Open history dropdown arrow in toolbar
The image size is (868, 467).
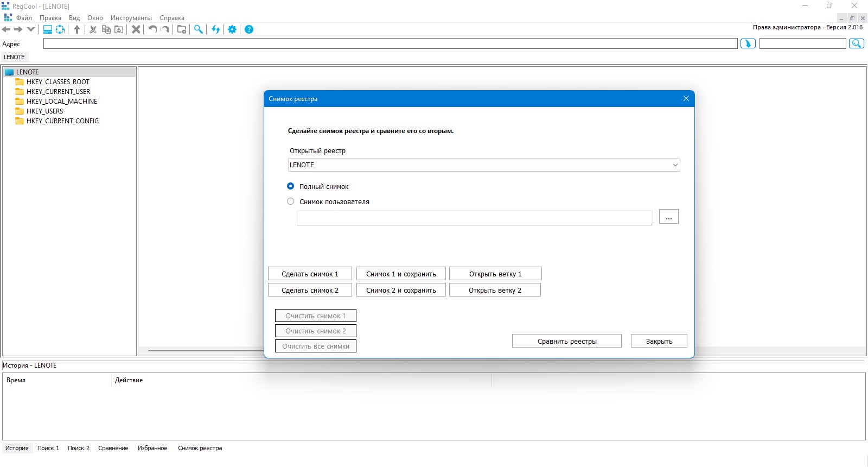31,29
